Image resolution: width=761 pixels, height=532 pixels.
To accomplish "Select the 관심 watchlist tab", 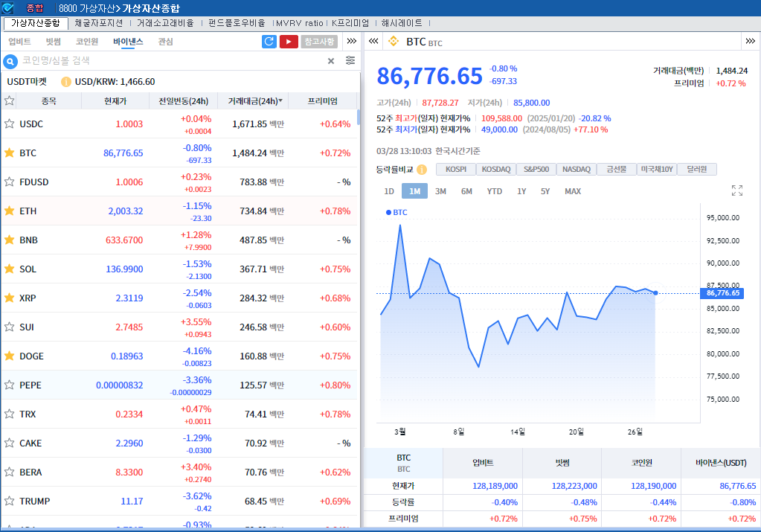I will 165,42.
